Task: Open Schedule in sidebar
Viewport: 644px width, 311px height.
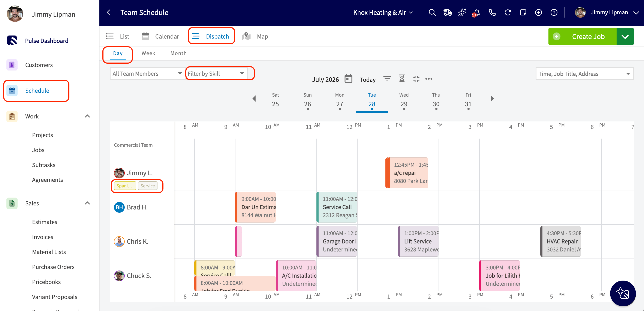Action: tap(37, 91)
